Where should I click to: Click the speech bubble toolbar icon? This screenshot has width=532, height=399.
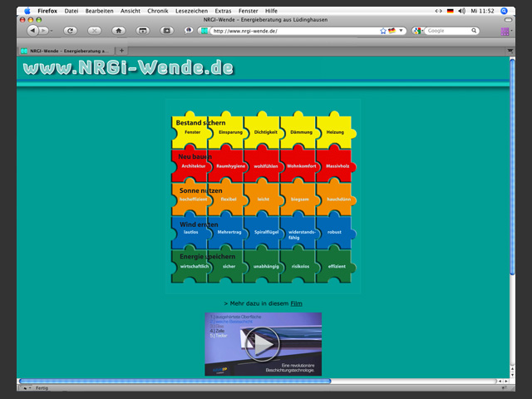189,31
